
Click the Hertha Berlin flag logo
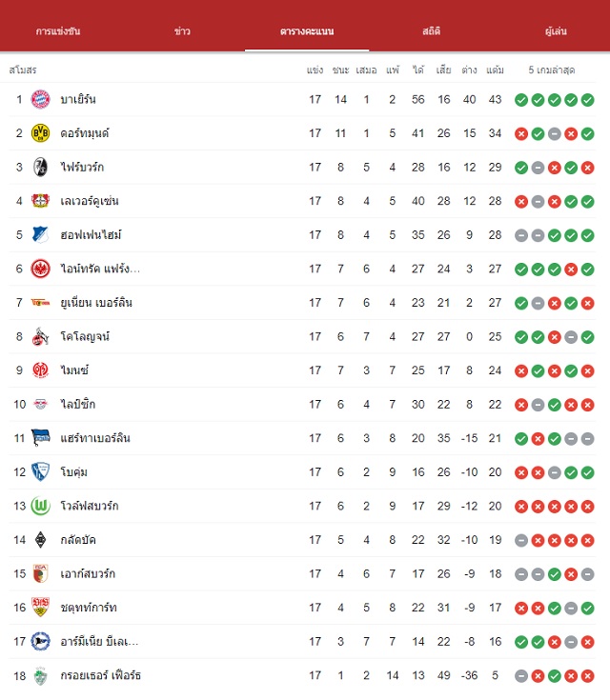point(40,438)
